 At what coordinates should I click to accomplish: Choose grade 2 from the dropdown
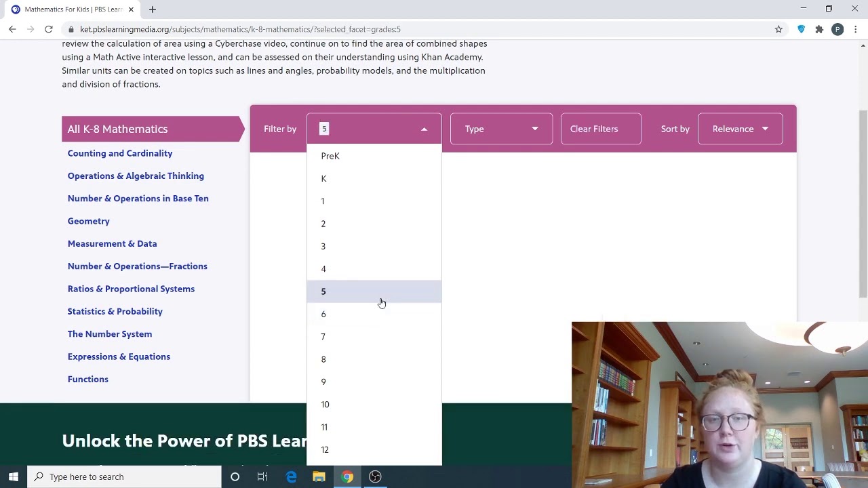374,224
